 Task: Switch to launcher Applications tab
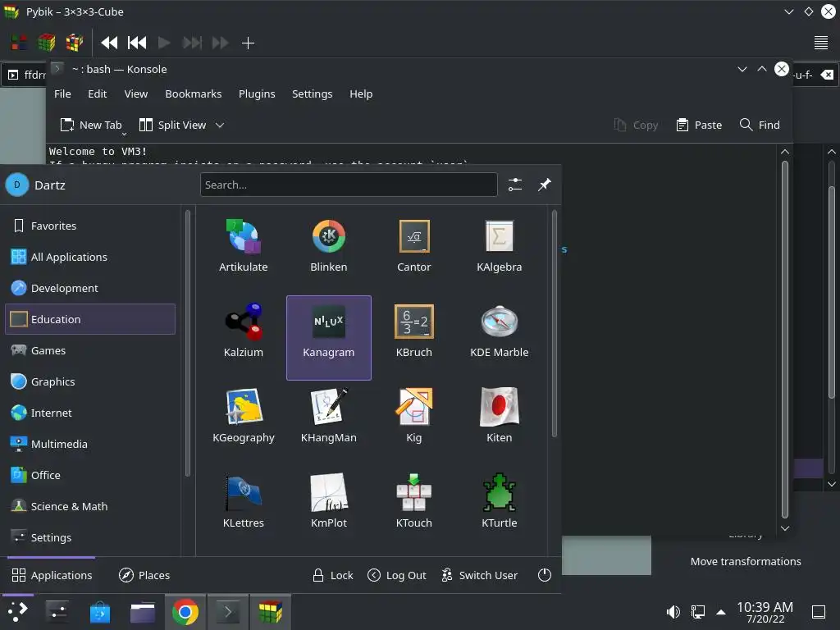52,575
